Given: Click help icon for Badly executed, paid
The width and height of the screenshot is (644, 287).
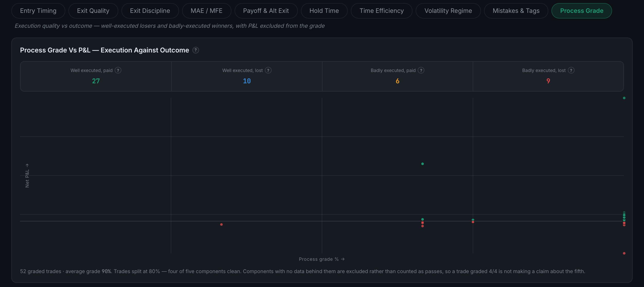Looking at the screenshot, I should pos(421,70).
